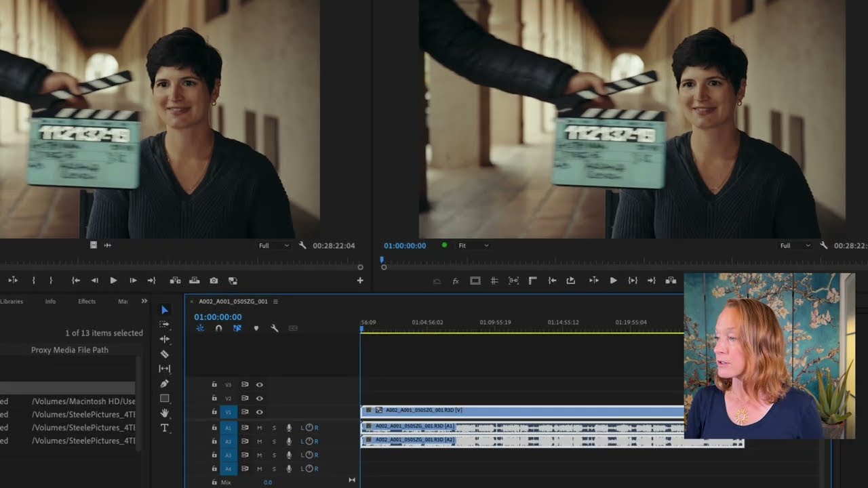Viewport: 868px width, 488px height.
Task: Toggle snap magnet in timeline
Action: coord(218,328)
